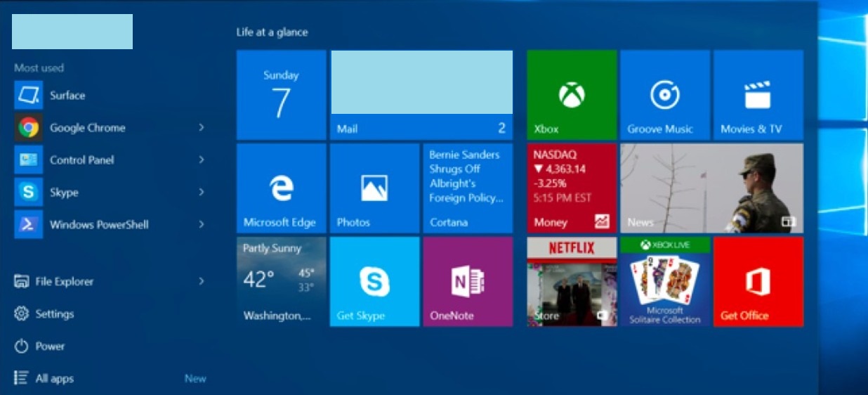Click the Power option

[49, 347]
